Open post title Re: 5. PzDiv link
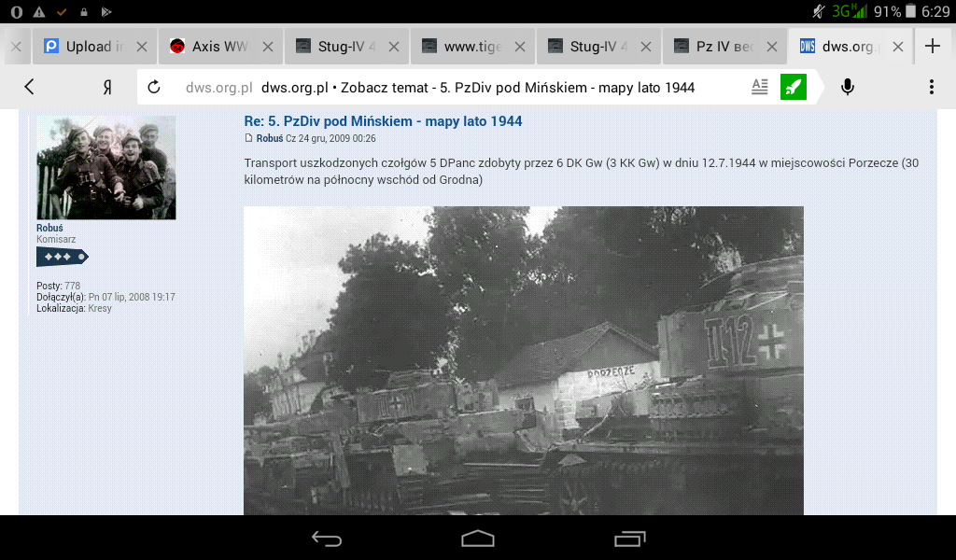Viewport: 956px width, 560px height. (x=383, y=121)
